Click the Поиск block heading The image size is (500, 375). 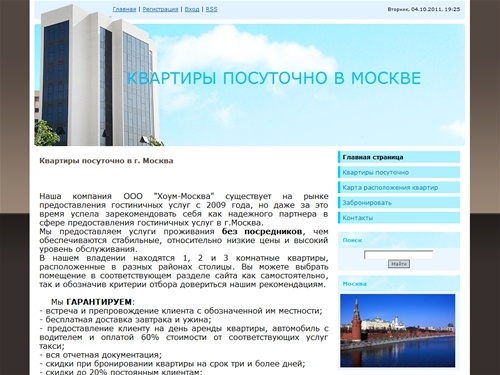352,240
